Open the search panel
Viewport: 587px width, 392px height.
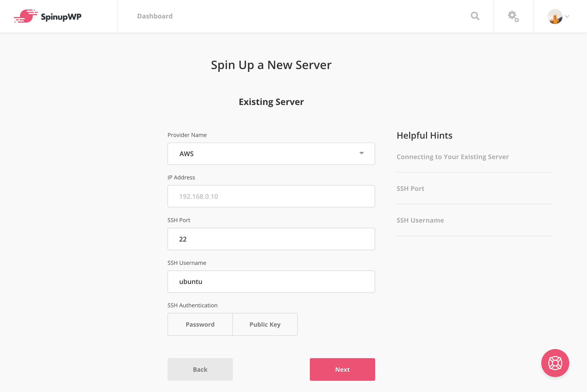[x=475, y=16]
